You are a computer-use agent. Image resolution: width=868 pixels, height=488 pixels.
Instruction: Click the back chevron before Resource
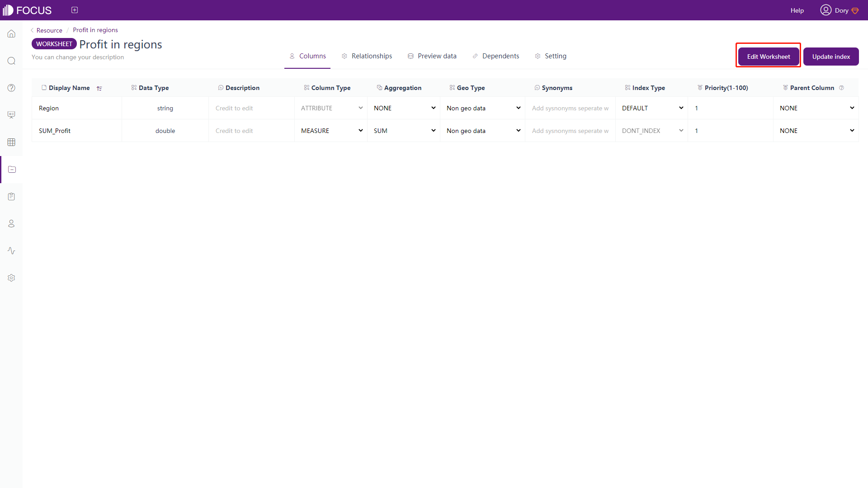point(32,30)
